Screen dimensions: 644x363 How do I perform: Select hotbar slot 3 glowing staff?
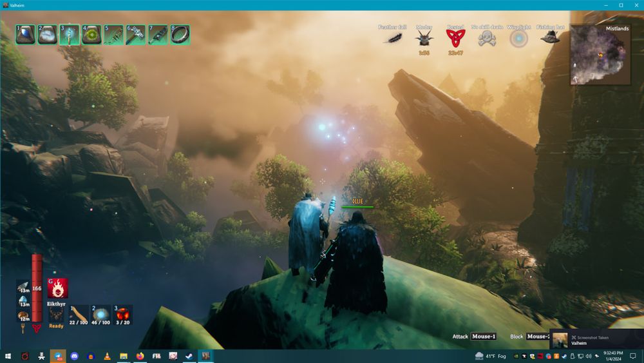[x=70, y=35]
